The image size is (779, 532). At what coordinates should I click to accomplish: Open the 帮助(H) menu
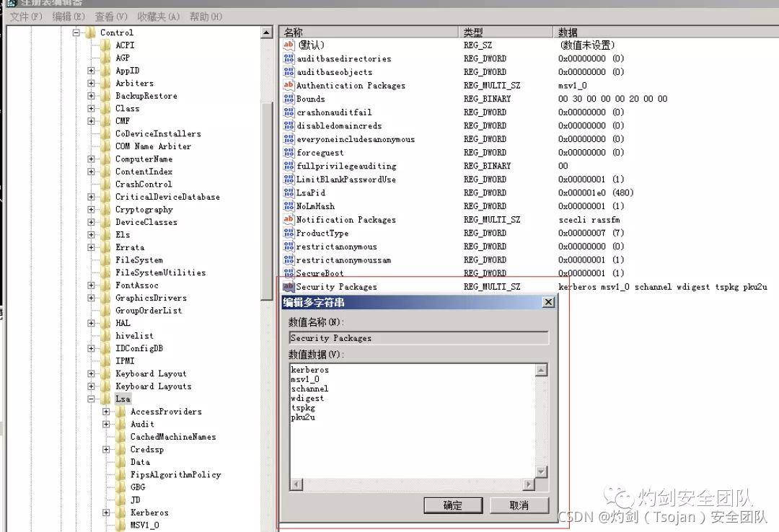click(x=206, y=17)
